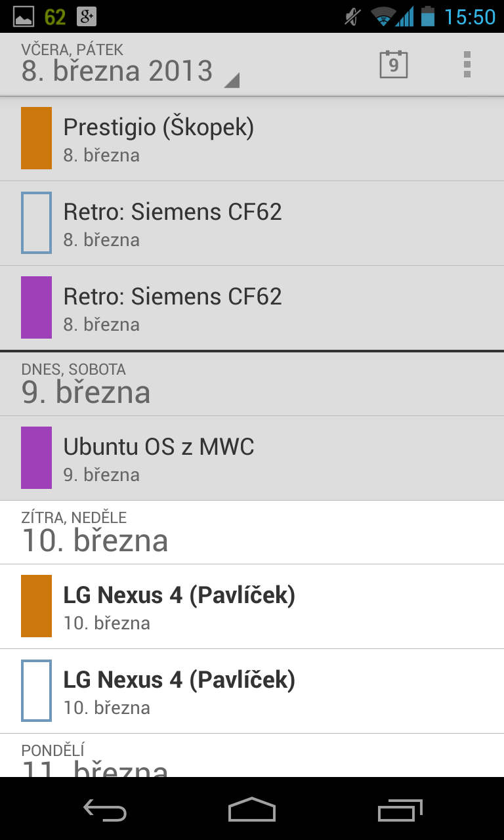Open the outlined LG Nexus 4 (Pavlíček) event
This screenshot has width=504, height=840.
(252, 692)
